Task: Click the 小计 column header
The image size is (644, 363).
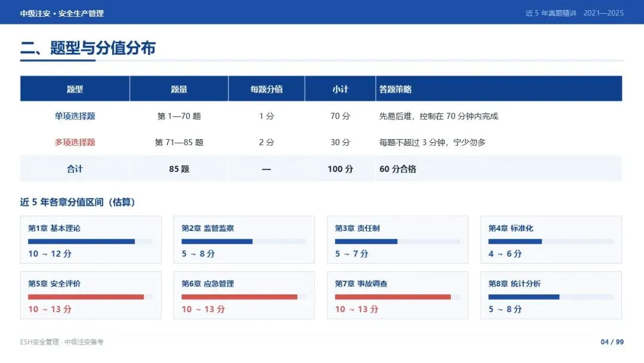Action: (340, 89)
